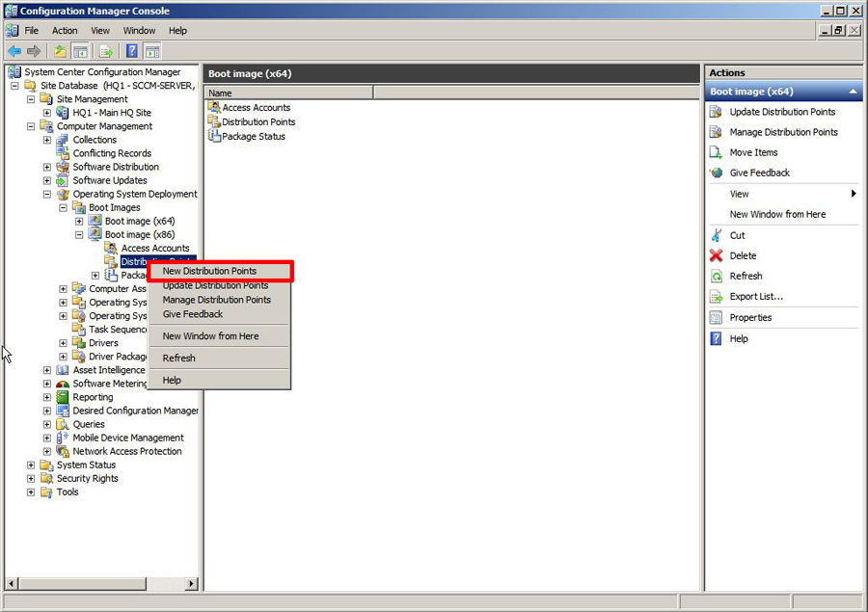Viewport: 868px width, 612px height.
Task: Collapse the Computer Management node
Action: [31, 126]
